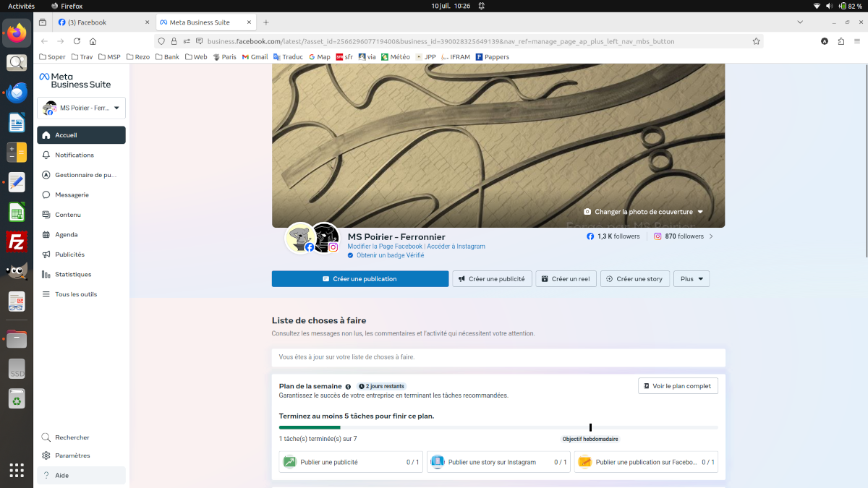This screenshot has width=868, height=488.
Task: Expand the Changer la photo de couverture menu
Action: click(x=642, y=212)
